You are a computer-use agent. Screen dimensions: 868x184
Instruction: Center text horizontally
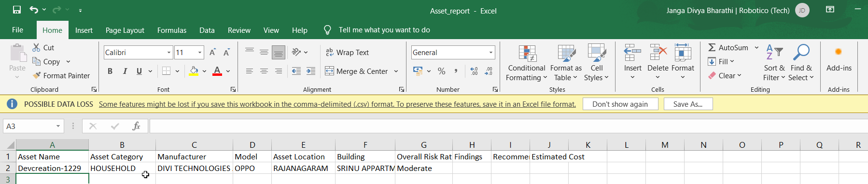pyautogui.click(x=264, y=71)
